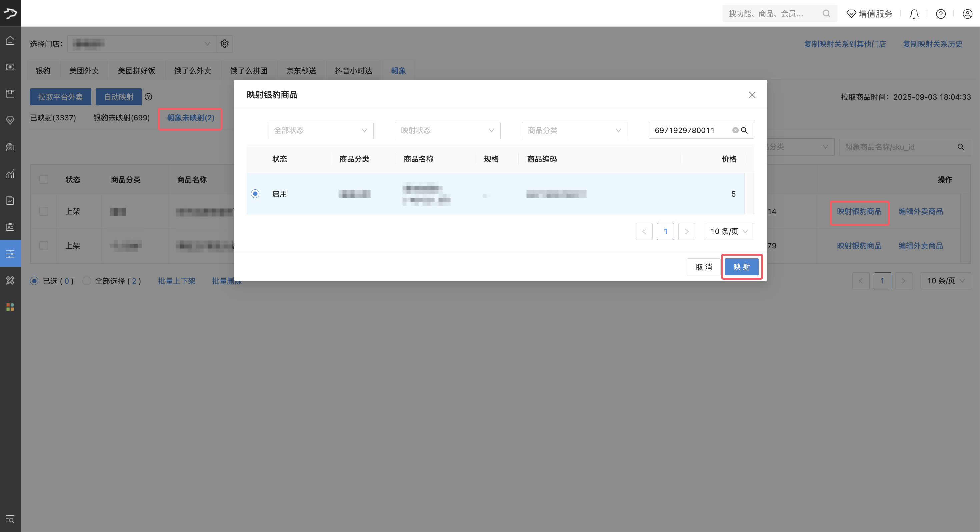
Task: Select the 银豹未映射(699) tab
Action: point(121,118)
